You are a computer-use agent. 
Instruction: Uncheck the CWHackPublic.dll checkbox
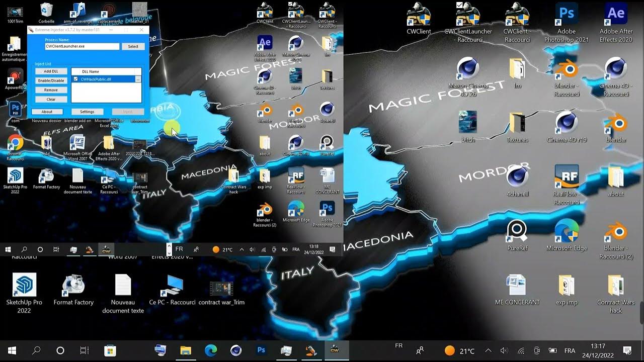point(76,79)
